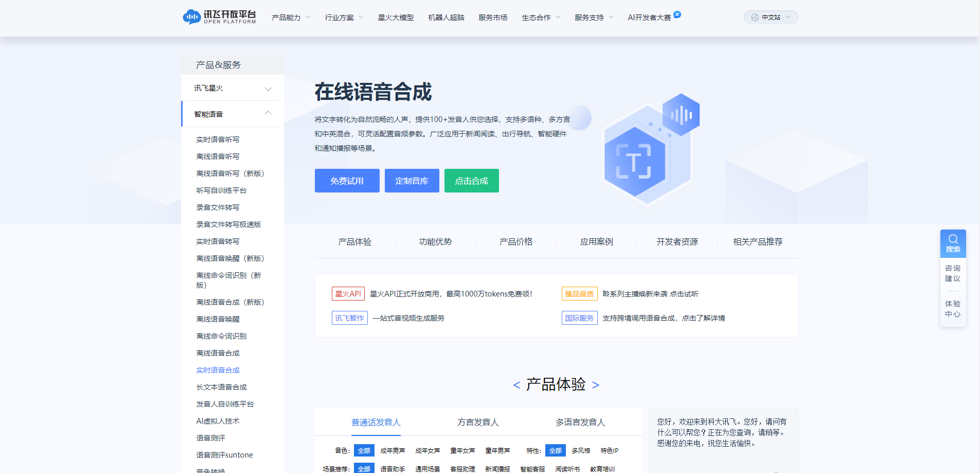Screen dimensions: 980x473
Task: Open 离线语音唤醒 in the sidebar
Action: [x=218, y=319]
